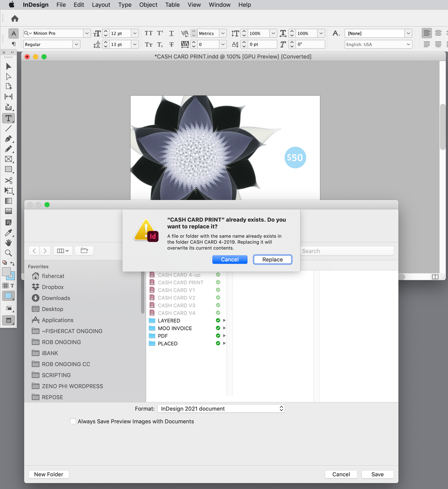Viewport: 448px width, 489px height.
Task: Select the Note tool
Action: pos(8,222)
